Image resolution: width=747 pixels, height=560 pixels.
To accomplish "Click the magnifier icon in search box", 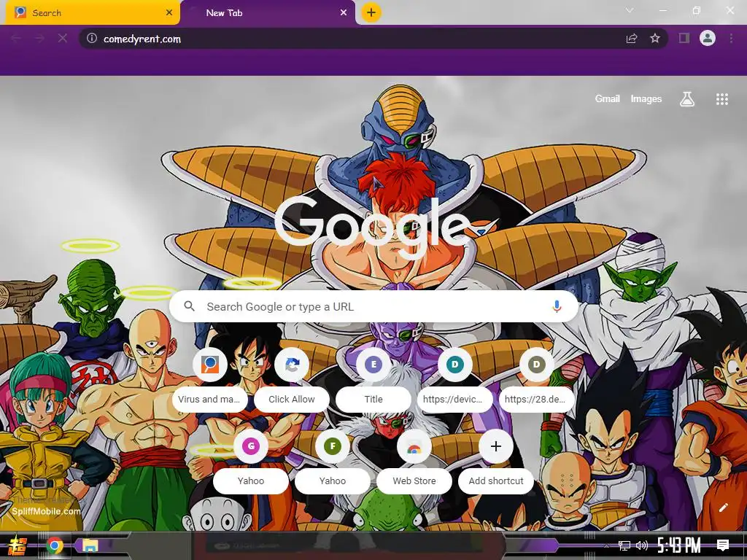I will (189, 306).
